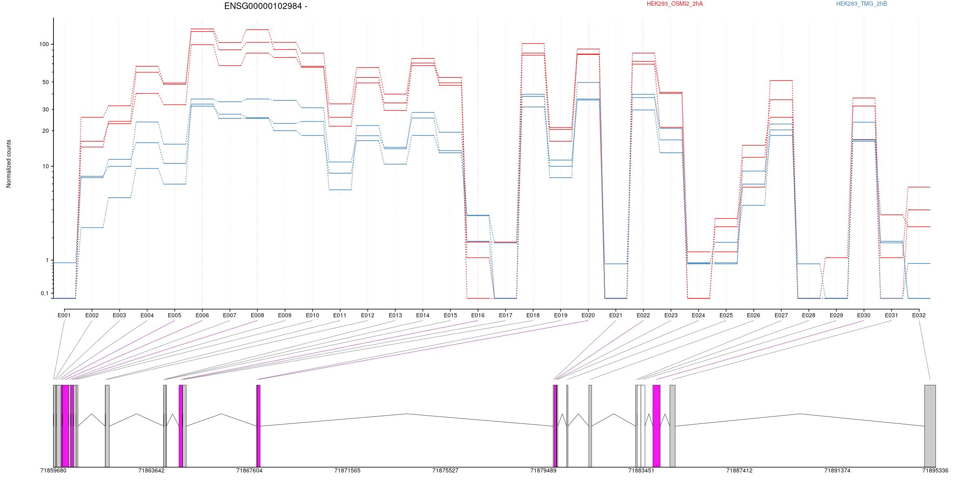Click genomic coordinate 71875527
The image size is (980, 490).
click(445, 470)
